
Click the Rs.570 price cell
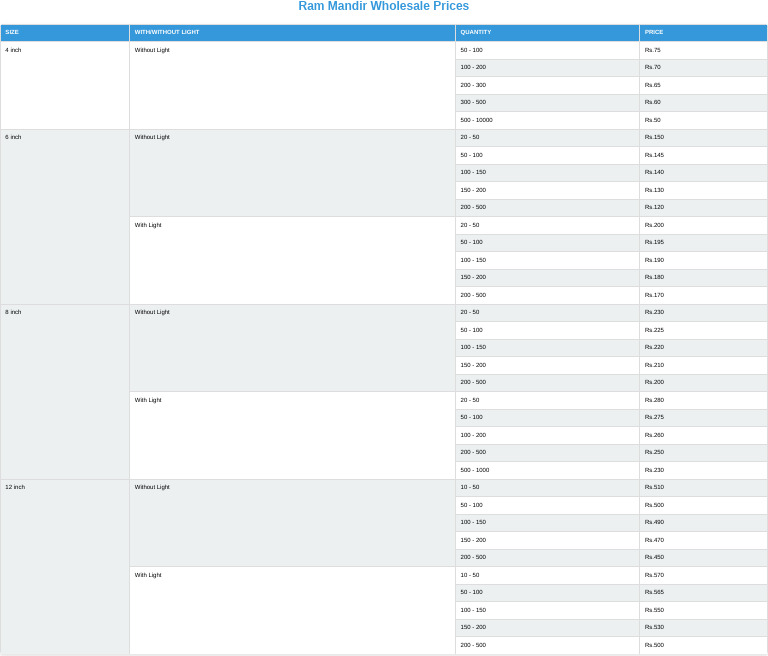point(703,575)
